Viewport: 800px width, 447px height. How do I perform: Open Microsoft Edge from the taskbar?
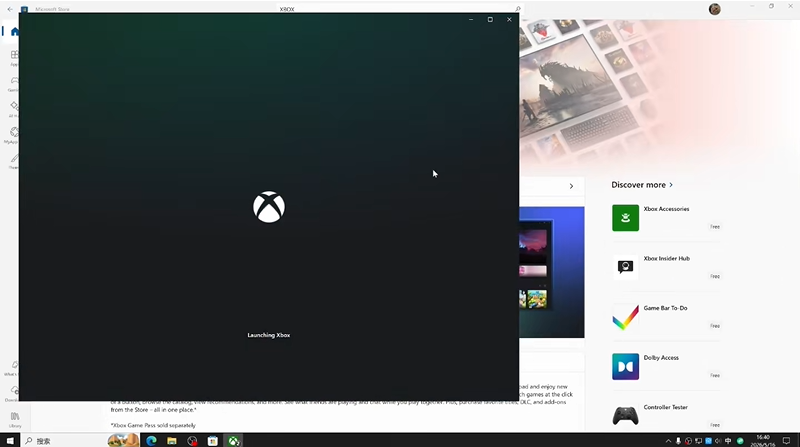pyautogui.click(x=151, y=440)
